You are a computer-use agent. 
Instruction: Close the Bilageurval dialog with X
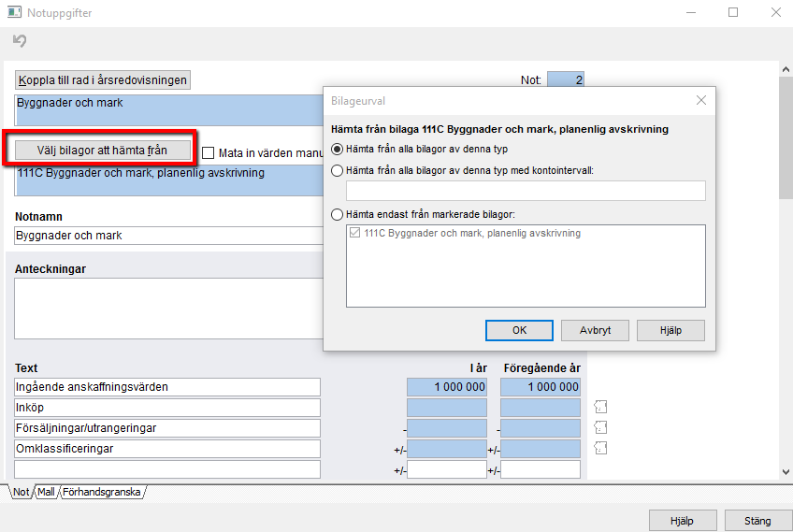coord(701,100)
